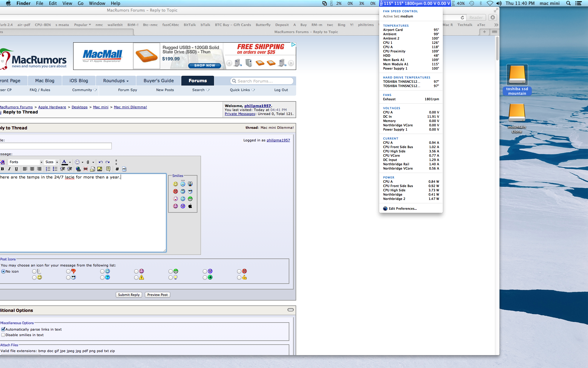Screen dimensions: 588x368
Task: Wrap selection in QUOTE tags icon
Action: tap(108, 169)
